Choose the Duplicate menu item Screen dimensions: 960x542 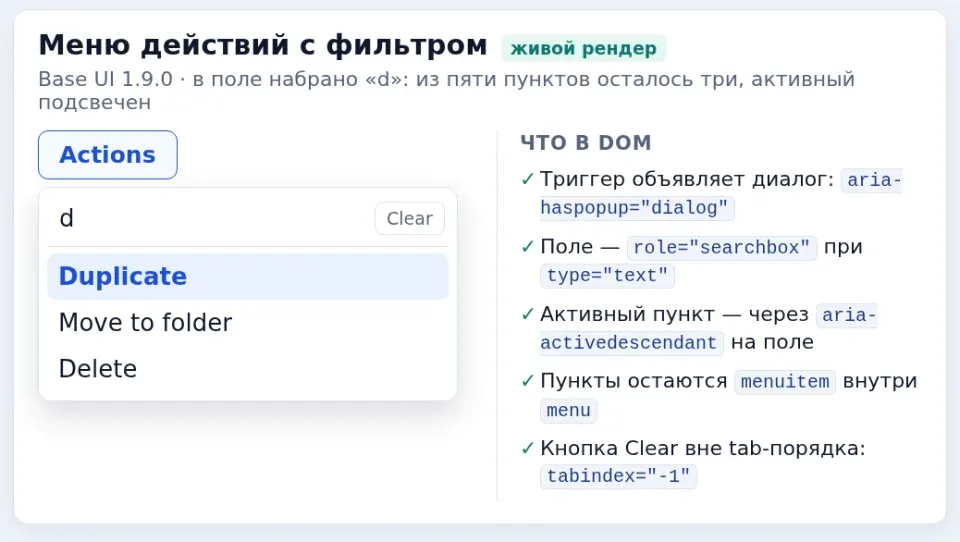click(x=248, y=276)
